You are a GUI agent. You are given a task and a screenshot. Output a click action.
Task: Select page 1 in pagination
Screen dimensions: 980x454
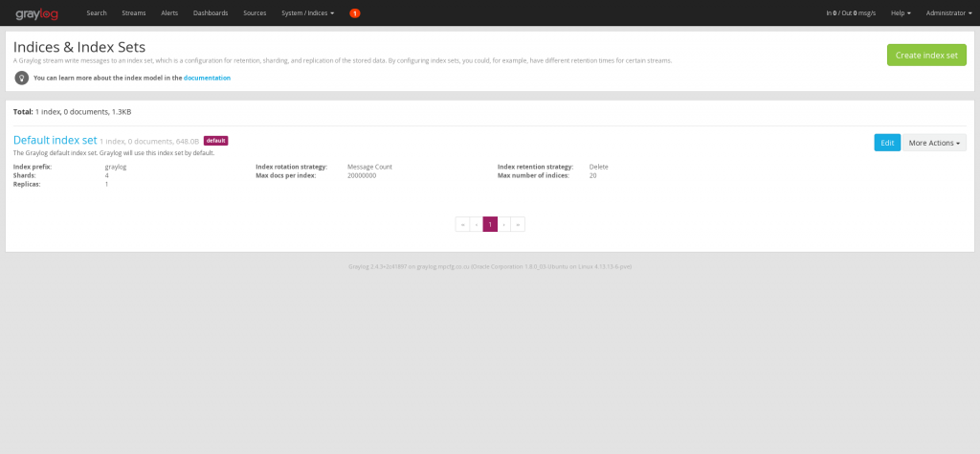point(490,224)
